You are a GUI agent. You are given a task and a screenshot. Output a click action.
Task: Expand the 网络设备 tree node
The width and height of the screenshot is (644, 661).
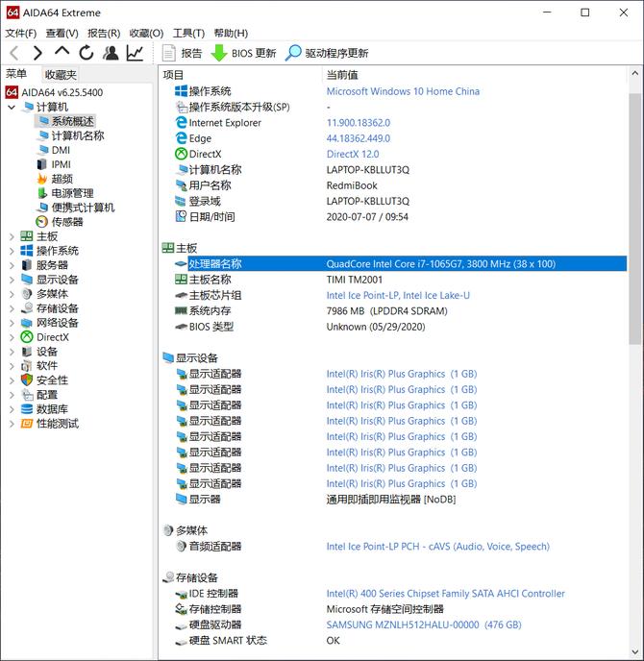click(12, 323)
